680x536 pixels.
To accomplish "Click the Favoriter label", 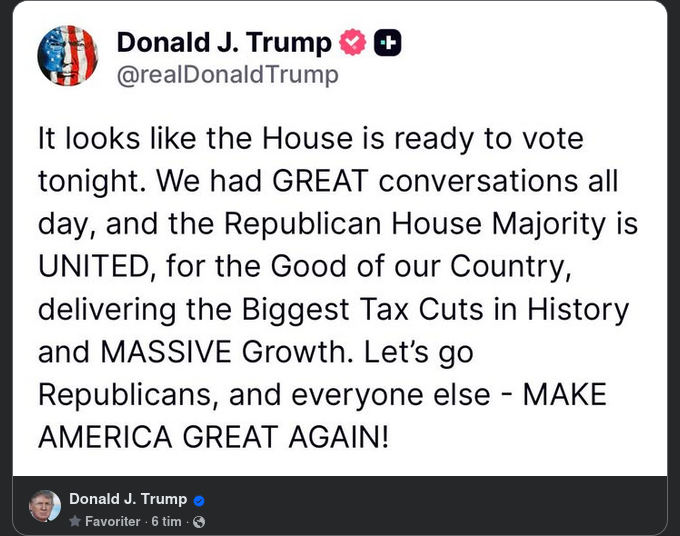I will 112,522.
